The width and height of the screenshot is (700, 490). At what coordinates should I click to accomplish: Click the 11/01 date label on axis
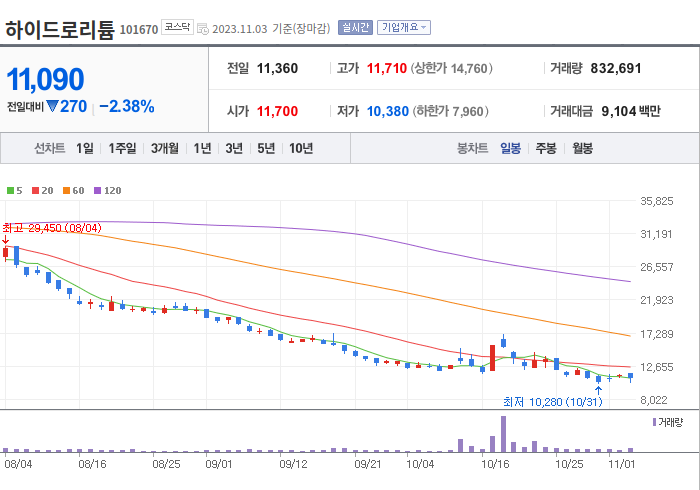coord(621,464)
